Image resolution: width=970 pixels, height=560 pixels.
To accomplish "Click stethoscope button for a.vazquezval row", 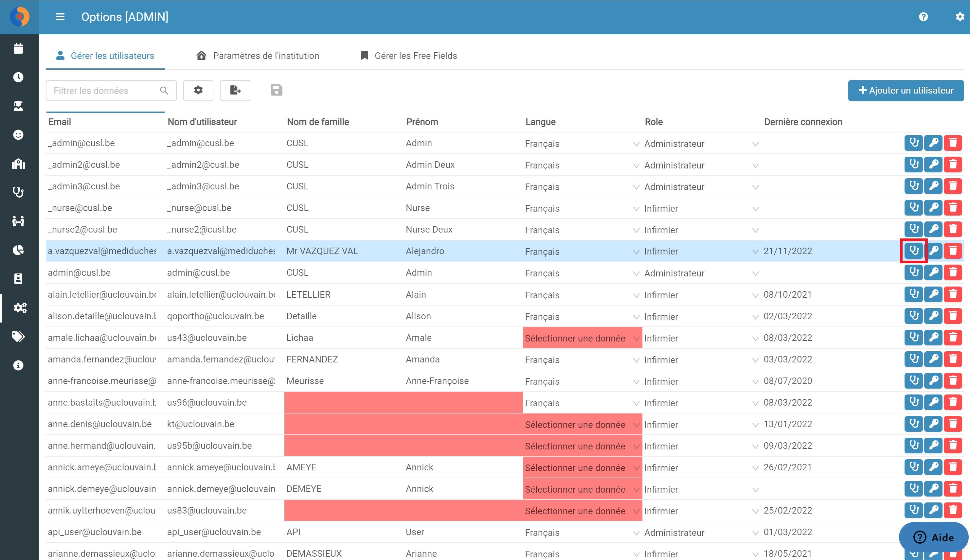I will click(913, 251).
